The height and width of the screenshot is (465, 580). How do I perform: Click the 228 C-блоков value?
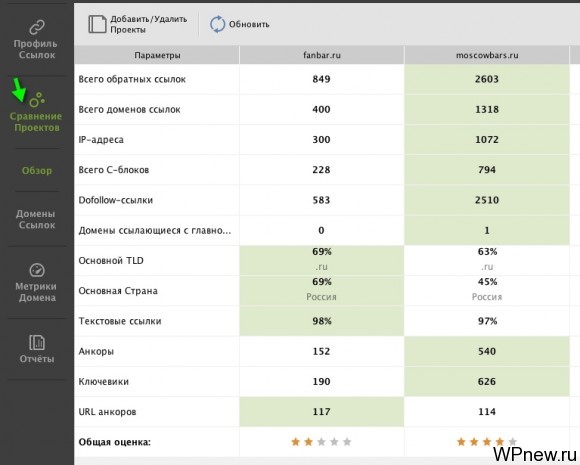point(321,170)
